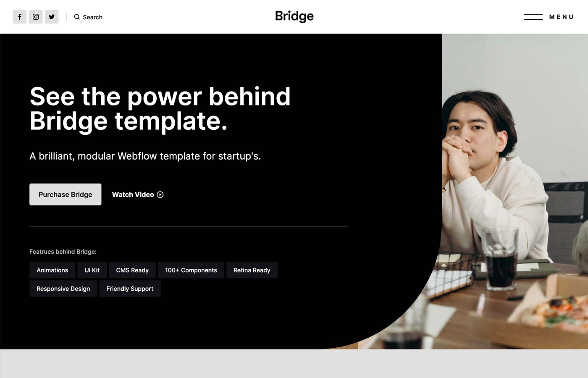The height and width of the screenshot is (378, 588).
Task: Click the Search field text
Action: coord(92,17)
